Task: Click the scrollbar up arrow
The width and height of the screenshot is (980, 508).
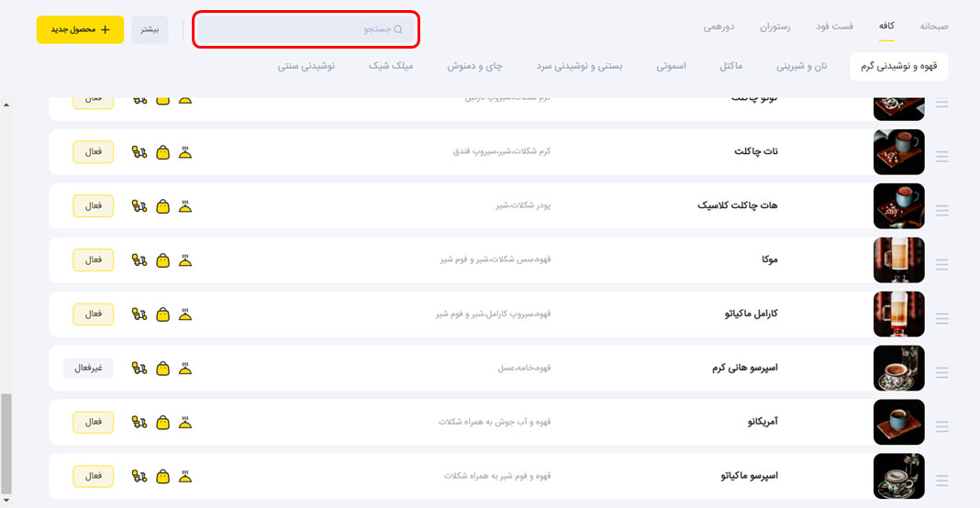Action: coord(6,105)
